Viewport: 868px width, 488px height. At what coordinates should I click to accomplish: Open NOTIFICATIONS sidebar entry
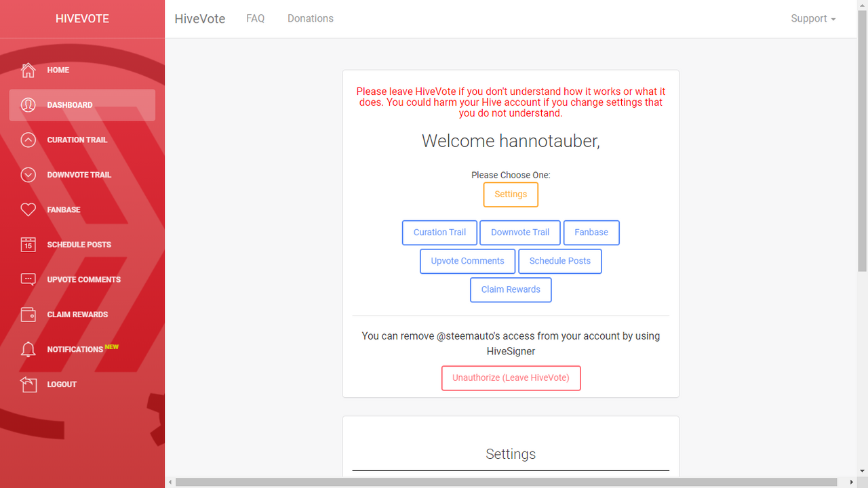pos(82,350)
